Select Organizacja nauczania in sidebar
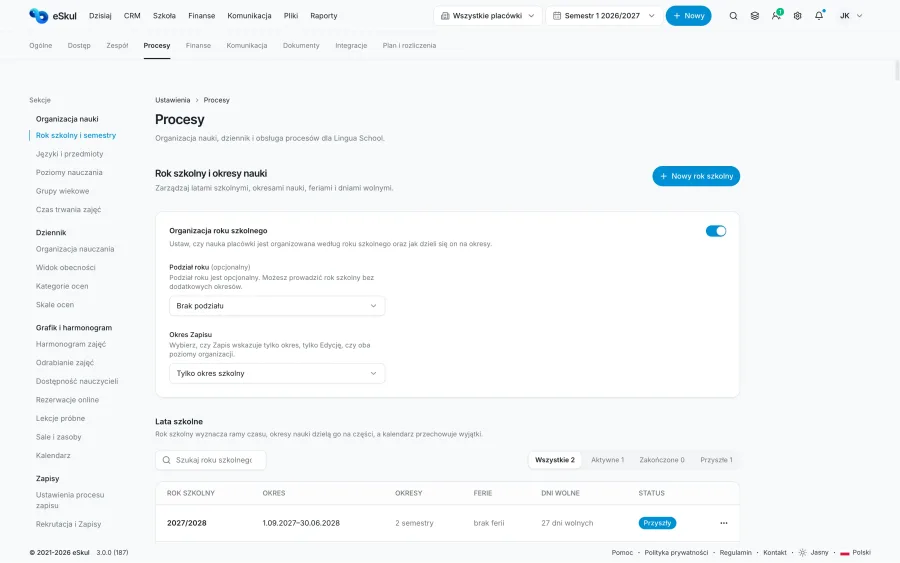900x563 pixels. pyautogui.click(x=75, y=249)
